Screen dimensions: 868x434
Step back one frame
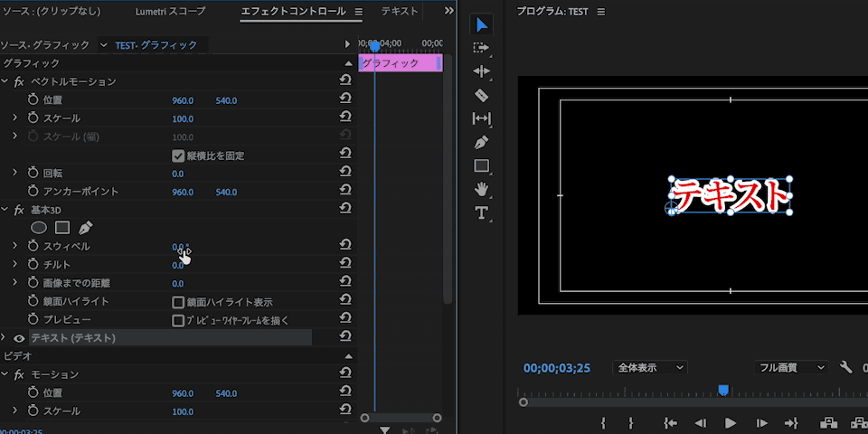[x=700, y=423]
